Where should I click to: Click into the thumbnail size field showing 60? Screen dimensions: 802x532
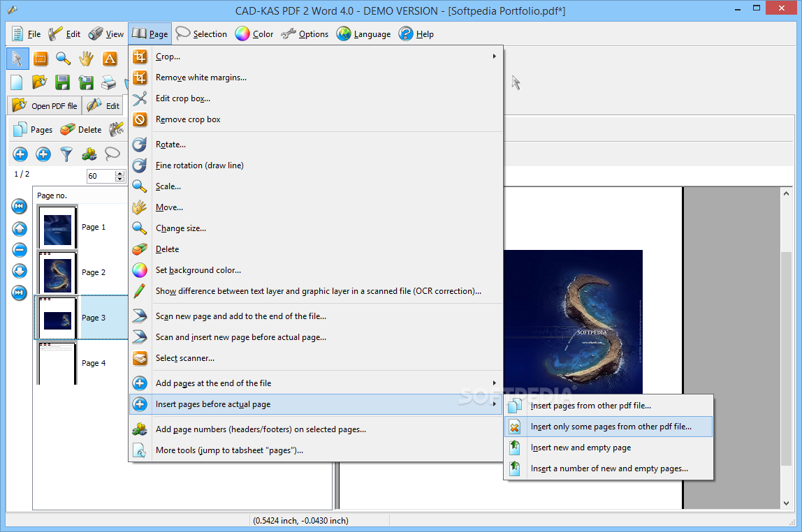coord(101,176)
